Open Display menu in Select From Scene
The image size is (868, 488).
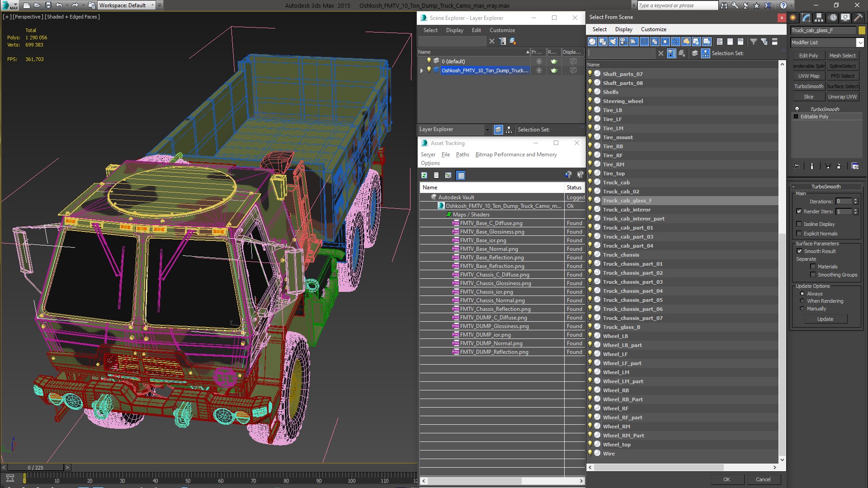coord(623,29)
